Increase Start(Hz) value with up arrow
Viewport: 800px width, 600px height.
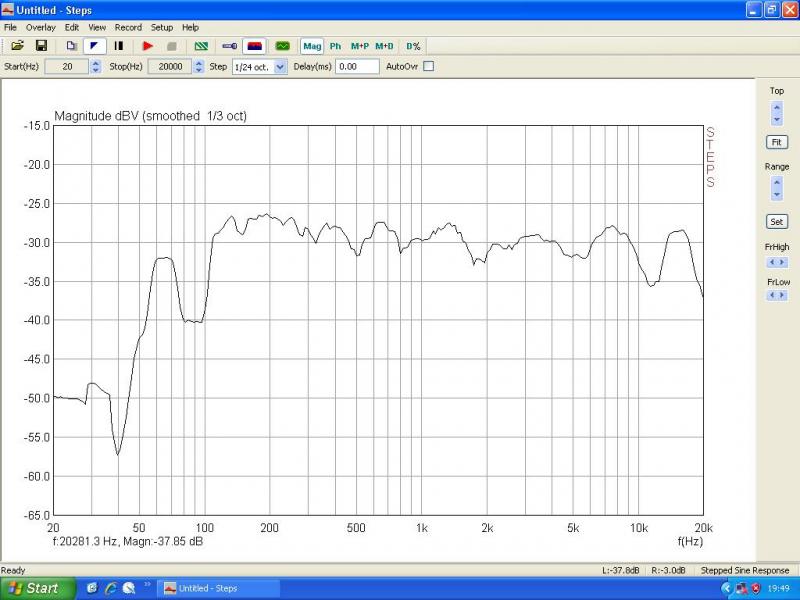tap(96, 63)
